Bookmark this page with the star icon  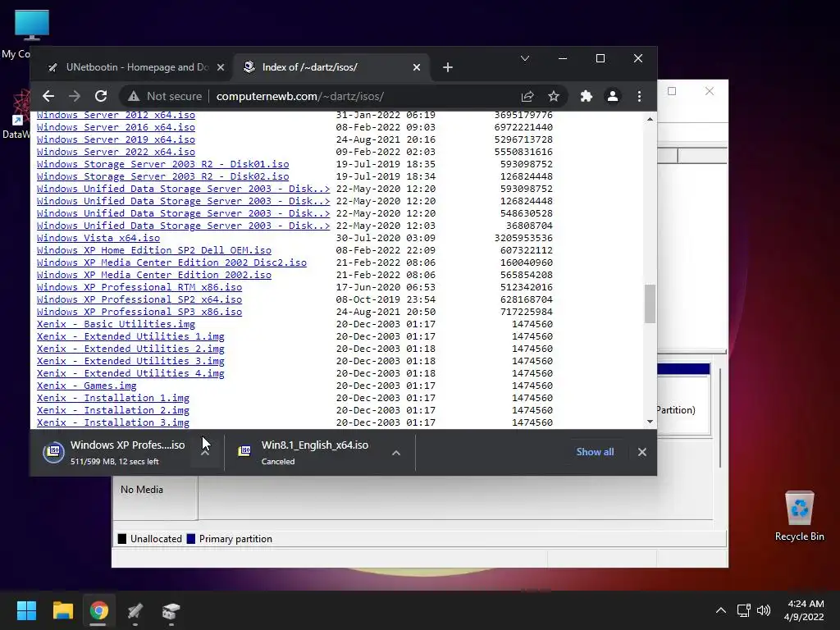click(x=554, y=97)
